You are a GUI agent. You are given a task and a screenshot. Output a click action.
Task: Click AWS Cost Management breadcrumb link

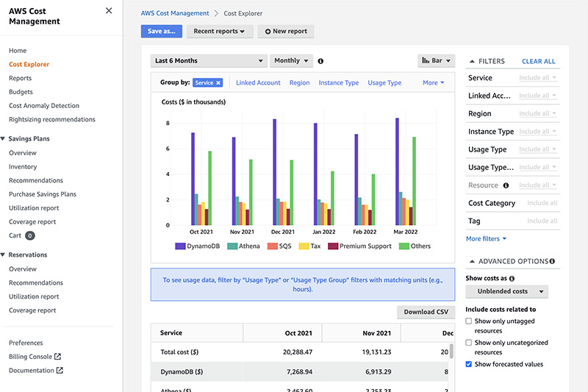(175, 13)
